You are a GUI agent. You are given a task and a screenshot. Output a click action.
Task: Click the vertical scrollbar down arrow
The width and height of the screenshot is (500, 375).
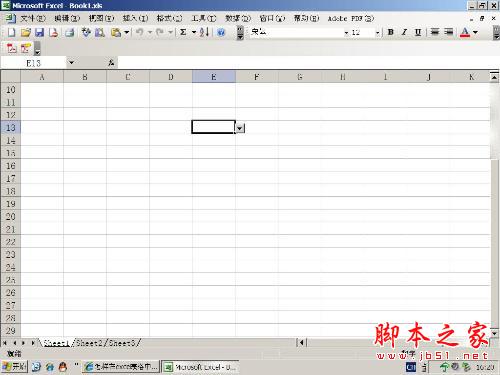point(494,333)
